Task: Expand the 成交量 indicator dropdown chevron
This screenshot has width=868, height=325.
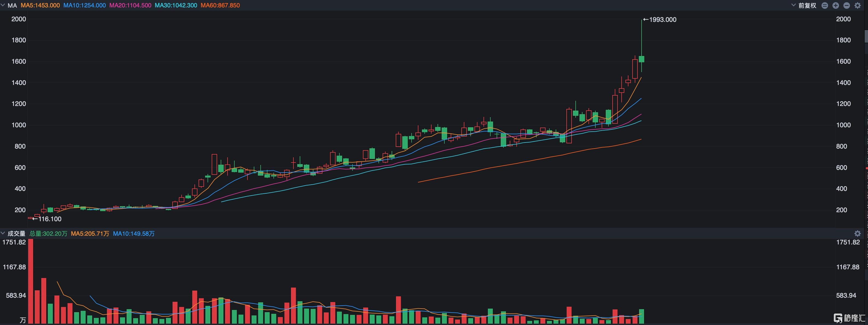Action: pyautogui.click(x=3, y=233)
